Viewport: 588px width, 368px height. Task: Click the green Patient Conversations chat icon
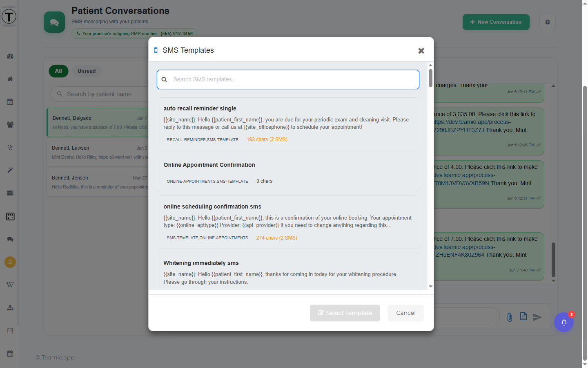[x=54, y=22]
